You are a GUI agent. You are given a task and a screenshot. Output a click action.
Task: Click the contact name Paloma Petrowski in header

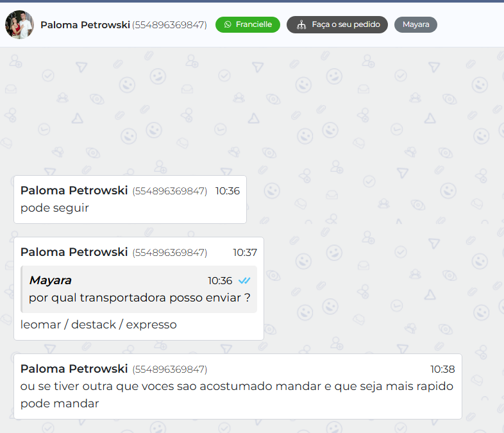(x=85, y=25)
